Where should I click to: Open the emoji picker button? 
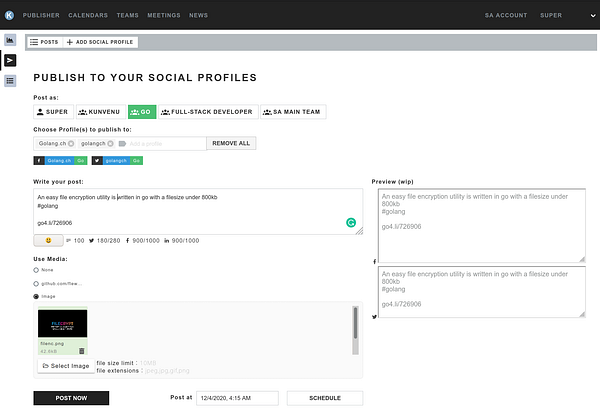pyautogui.click(x=47, y=240)
